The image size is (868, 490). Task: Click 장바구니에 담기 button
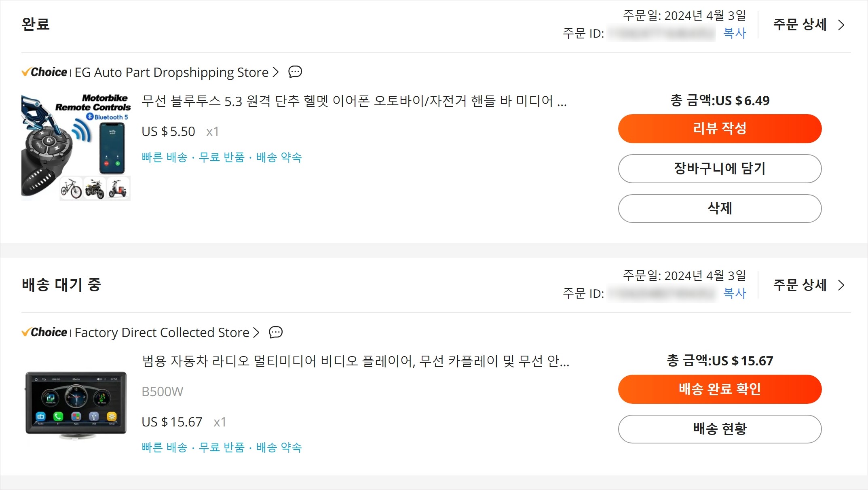[x=720, y=168]
